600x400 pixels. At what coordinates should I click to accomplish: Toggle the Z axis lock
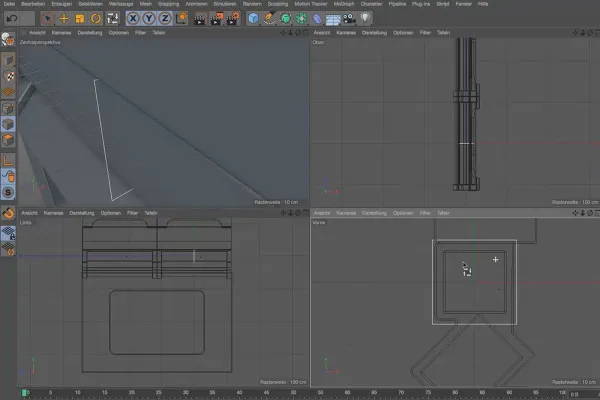click(165, 18)
